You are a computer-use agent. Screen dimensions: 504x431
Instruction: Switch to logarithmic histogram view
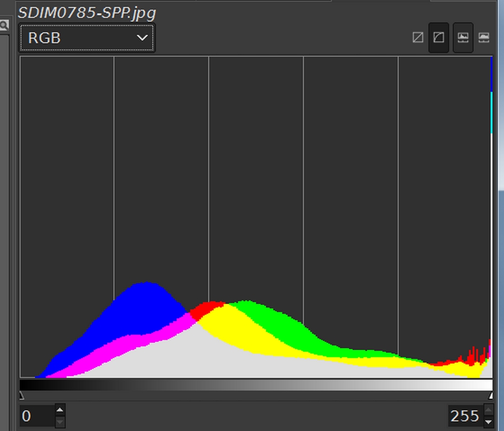(438, 38)
